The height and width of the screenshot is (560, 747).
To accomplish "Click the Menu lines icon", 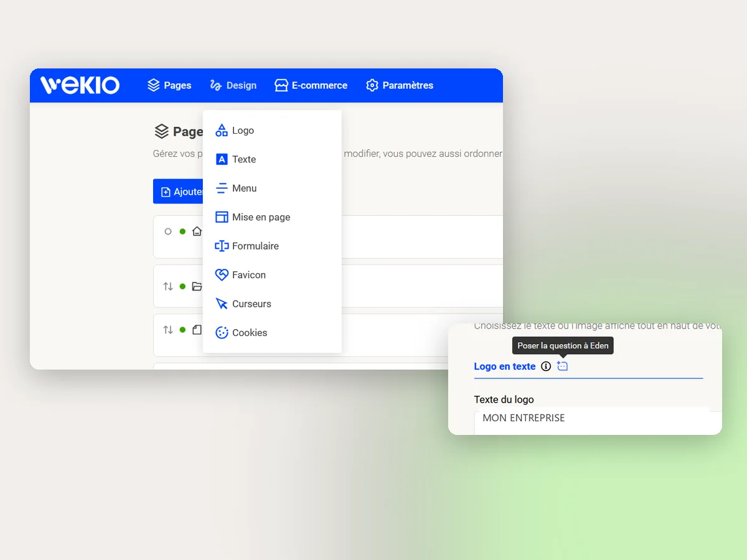I will pos(222,188).
